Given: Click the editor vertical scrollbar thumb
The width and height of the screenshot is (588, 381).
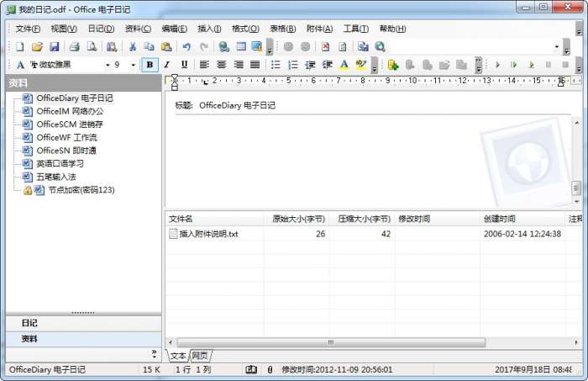Looking at the screenshot, I should 576,188.
